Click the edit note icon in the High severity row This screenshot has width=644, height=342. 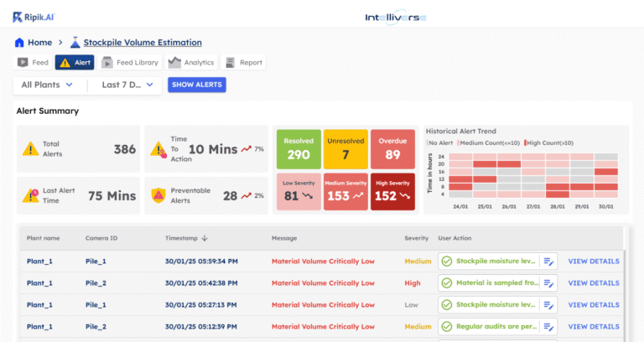pos(549,283)
